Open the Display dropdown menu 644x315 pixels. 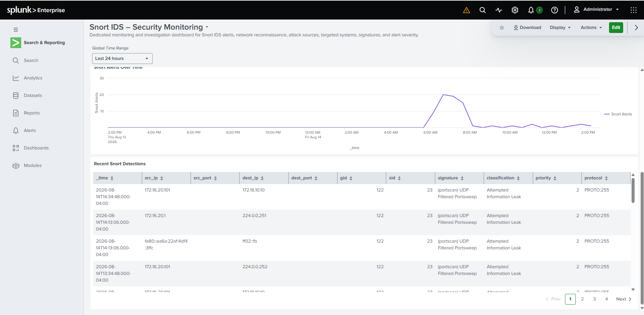[560, 28]
